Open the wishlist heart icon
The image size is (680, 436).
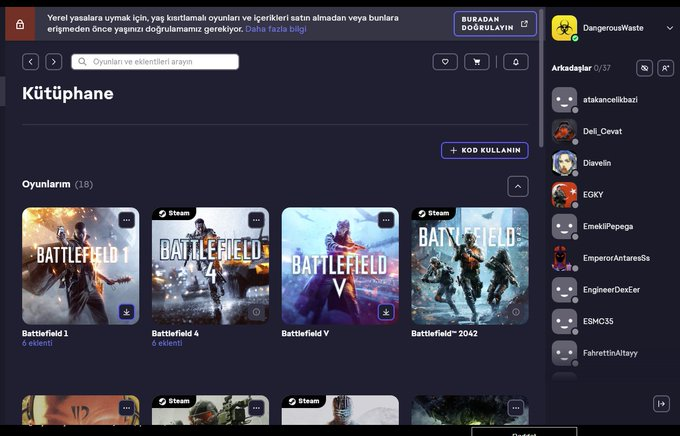pos(445,62)
